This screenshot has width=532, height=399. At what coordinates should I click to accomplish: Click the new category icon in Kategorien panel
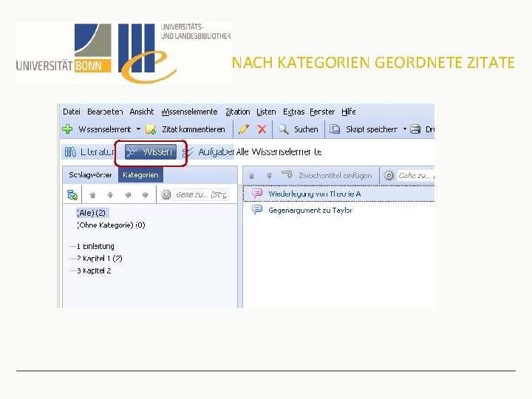(x=72, y=195)
